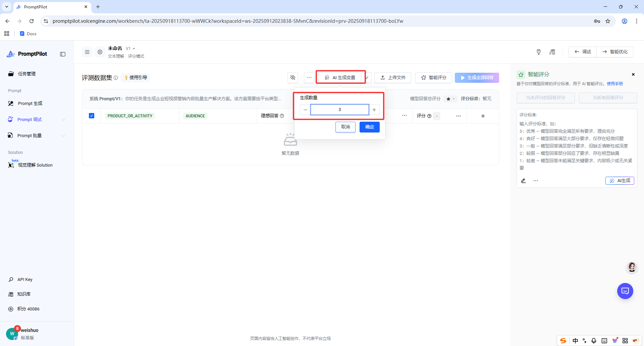Cancel with the 取消 button
The height and width of the screenshot is (346, 644).
[345, 127]
